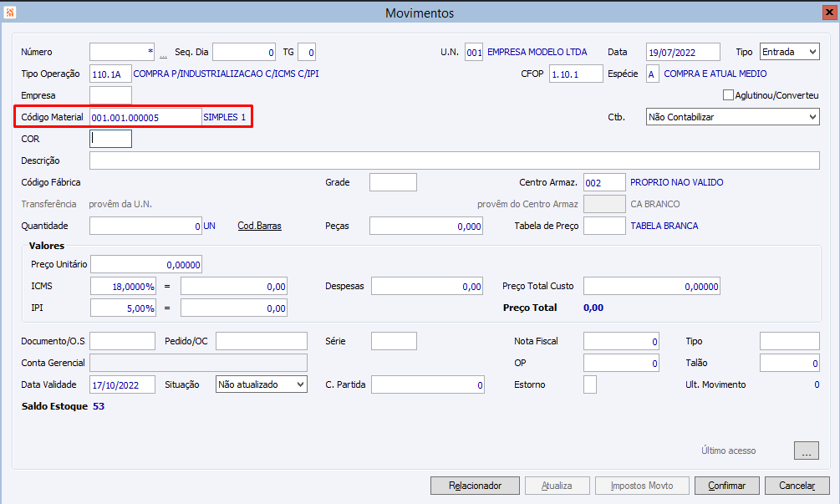Click the Tabela de Preço field
The height and width of the screenshot is (504, 840).
604,226
